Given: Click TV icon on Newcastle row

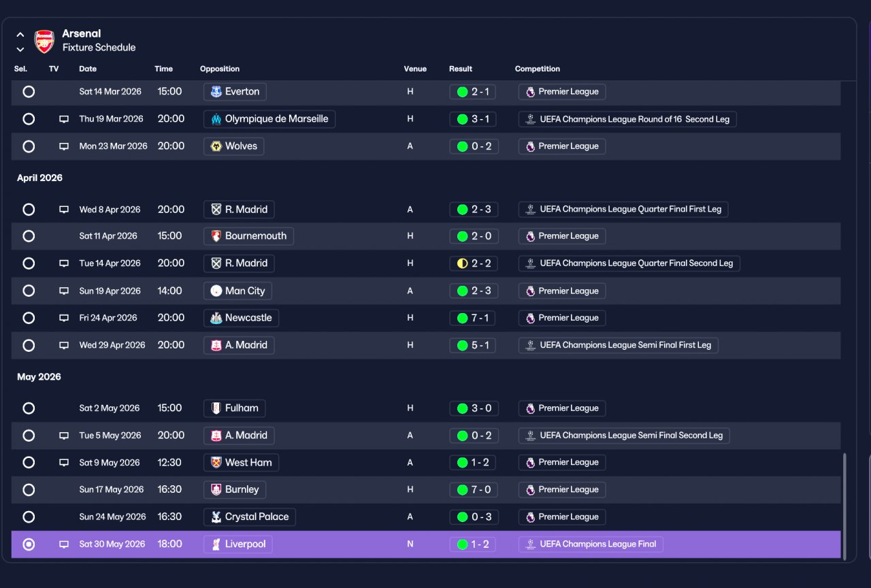Looking at the screenshot, I should click(x=64, y=318).
